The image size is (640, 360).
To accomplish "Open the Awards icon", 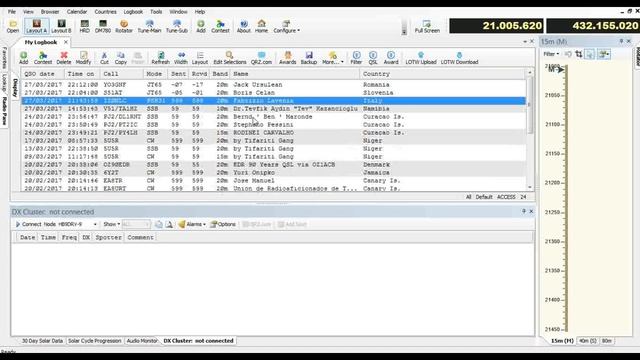I will [287, 58].
